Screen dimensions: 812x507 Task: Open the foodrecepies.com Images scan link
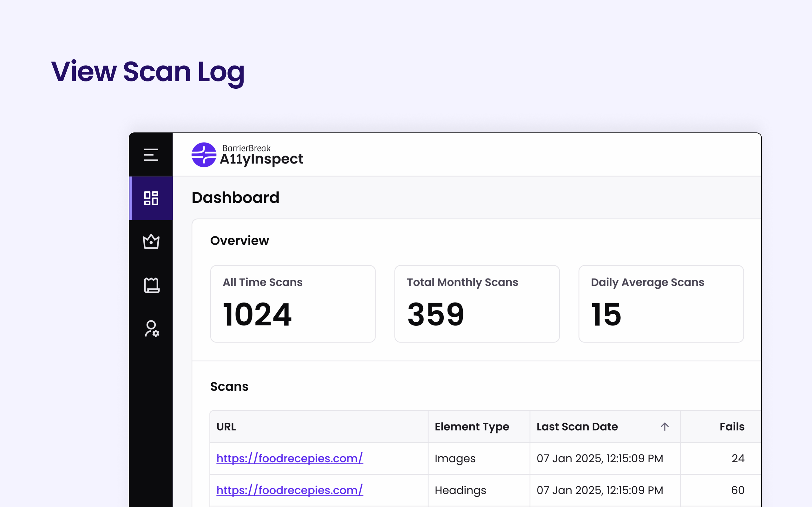[289, 458]
